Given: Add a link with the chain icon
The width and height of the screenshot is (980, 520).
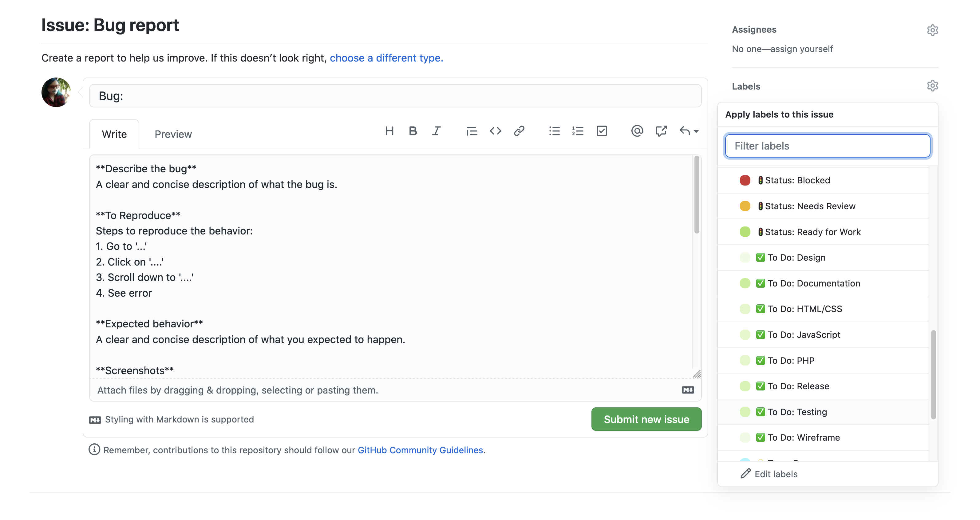Looking at the screenshot, I should [x=519, y=131].
